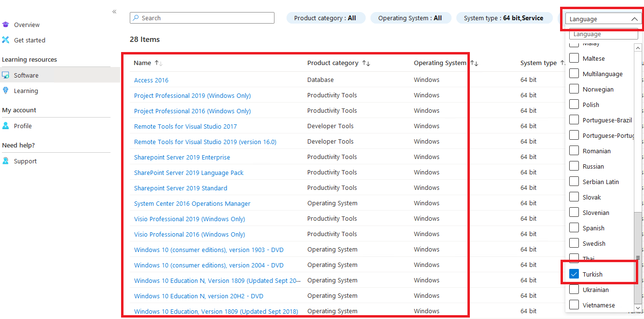This screenshot has height=319, width=644.
Task: Check the Norwegian checkbox
Action: point(574,89)
